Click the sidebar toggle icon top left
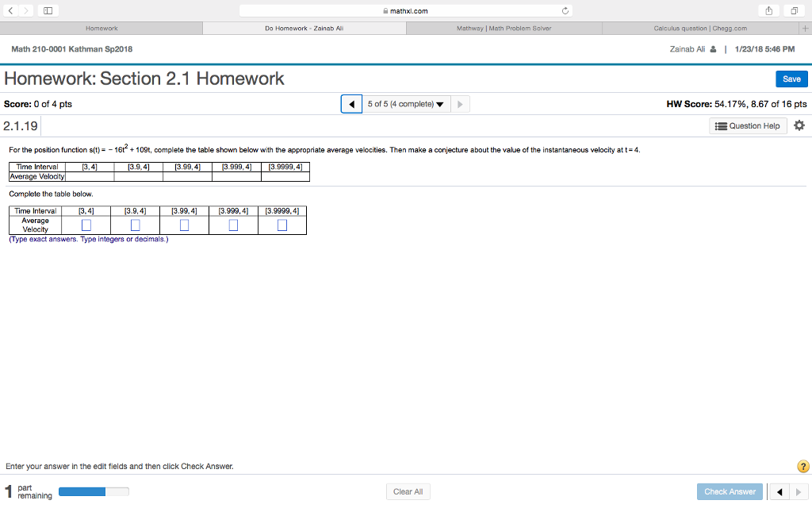Image resolution: width=812 pixels, height=508 pixels. point(49,10)
